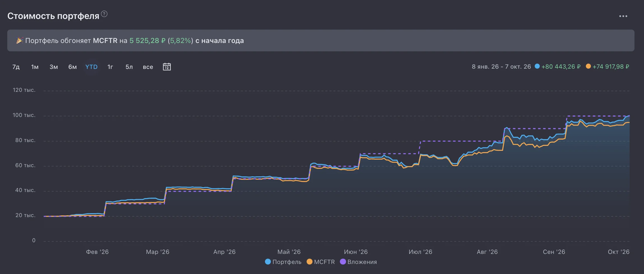
Task: Select the 1м time range
Action: [35, 67]
